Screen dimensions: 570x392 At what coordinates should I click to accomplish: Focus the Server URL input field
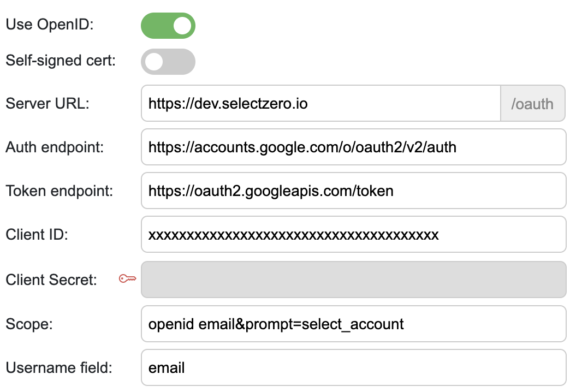point(320,103)
